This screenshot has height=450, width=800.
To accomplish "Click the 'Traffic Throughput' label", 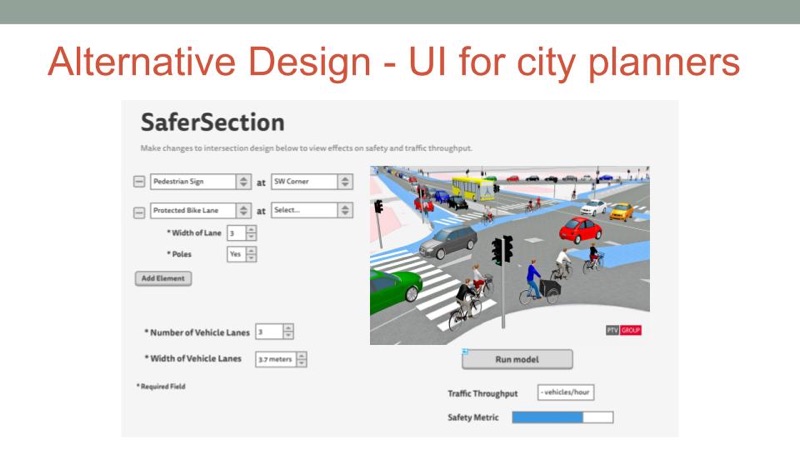I will [x=483, y=393].
